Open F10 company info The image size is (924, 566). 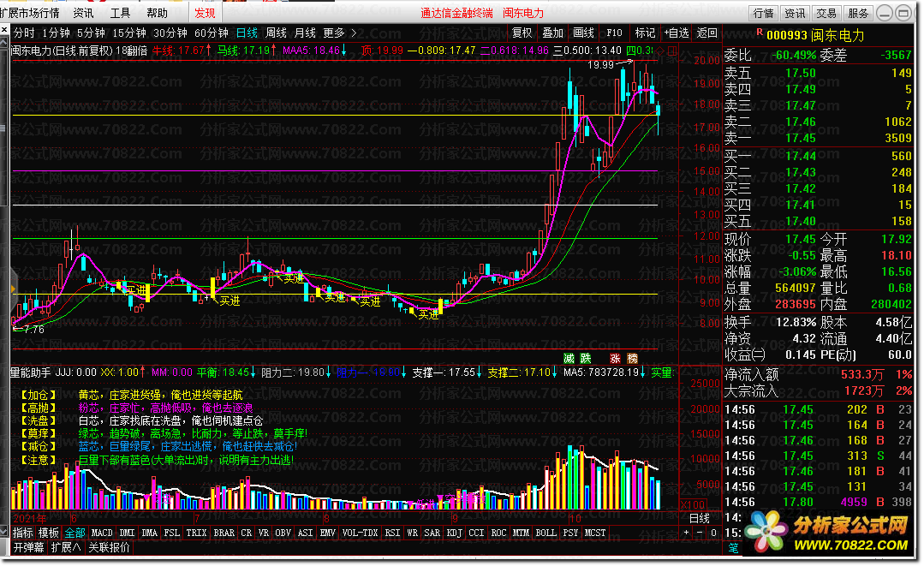[x=614, y=33]
